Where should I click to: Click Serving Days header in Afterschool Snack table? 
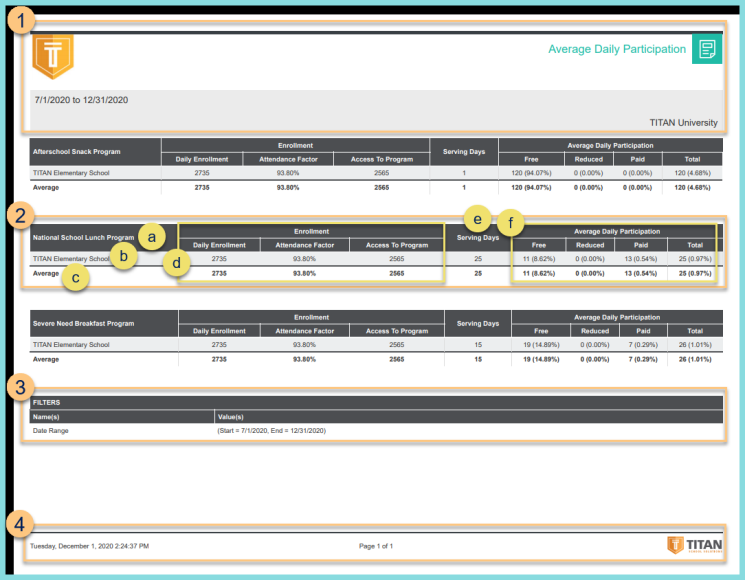click(464, 152)
